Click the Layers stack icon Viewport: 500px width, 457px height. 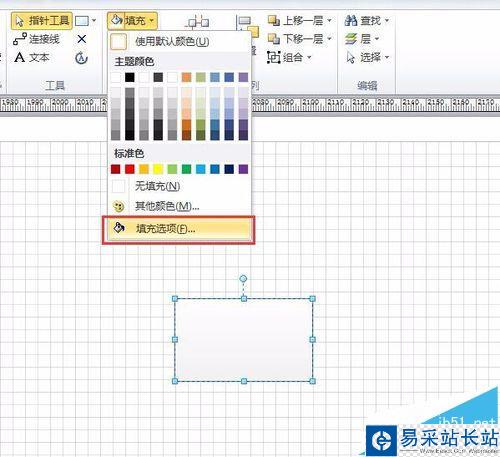tap(351, 39)
